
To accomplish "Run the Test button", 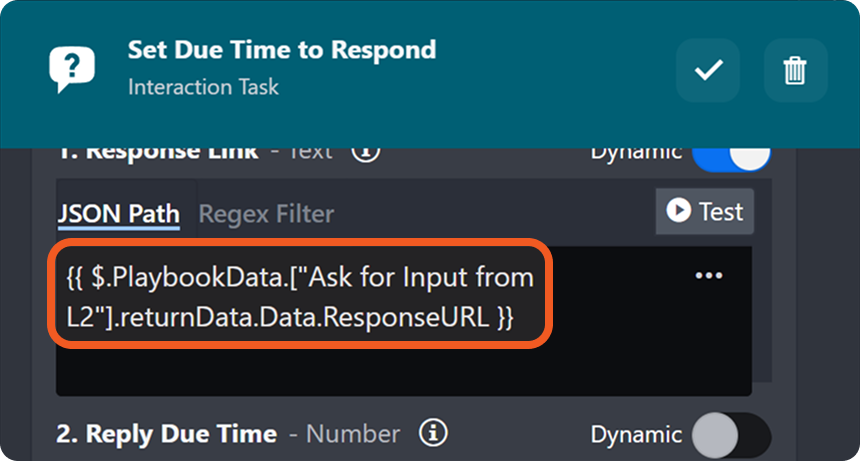I will [705, 211].
